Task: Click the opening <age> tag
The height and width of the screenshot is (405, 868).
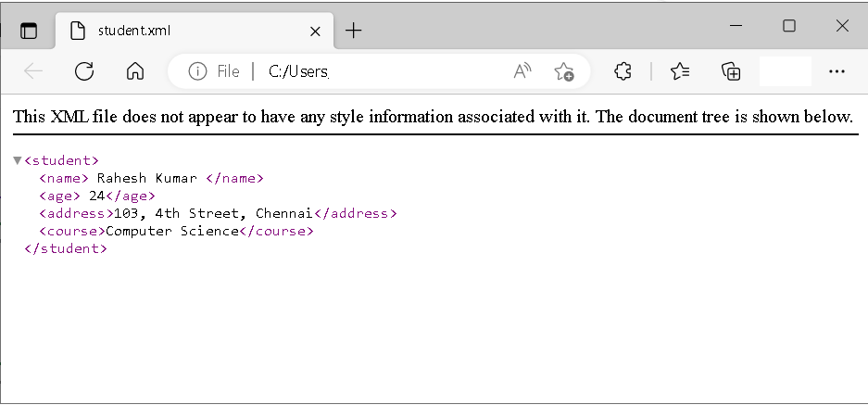Action: click(x=60, y=196)
